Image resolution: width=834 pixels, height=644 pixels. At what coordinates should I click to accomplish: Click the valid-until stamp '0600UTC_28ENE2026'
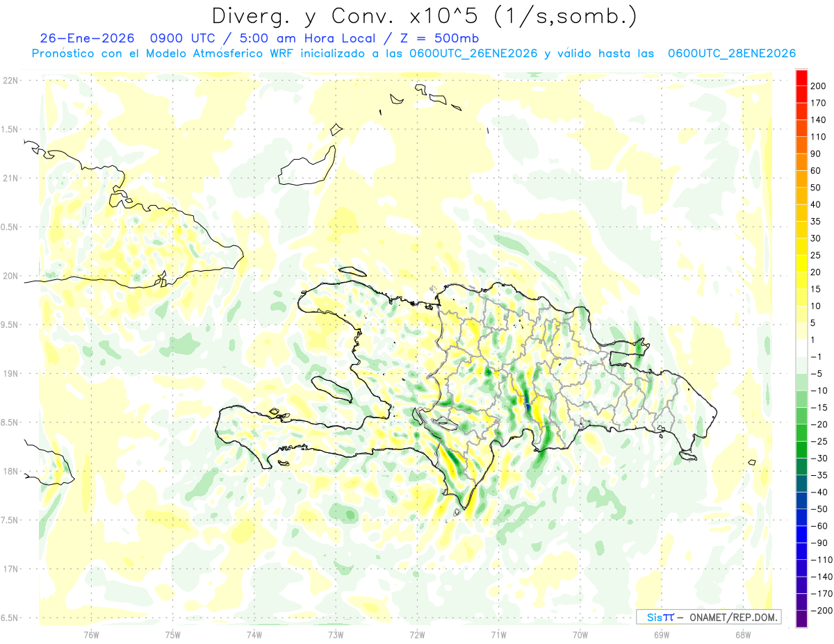tap(731, 53)
